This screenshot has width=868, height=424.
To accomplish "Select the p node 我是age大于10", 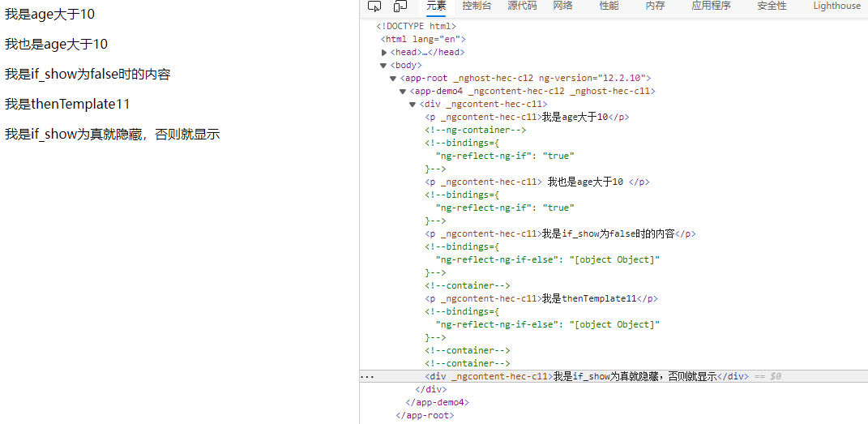I will tap(527, 117).
